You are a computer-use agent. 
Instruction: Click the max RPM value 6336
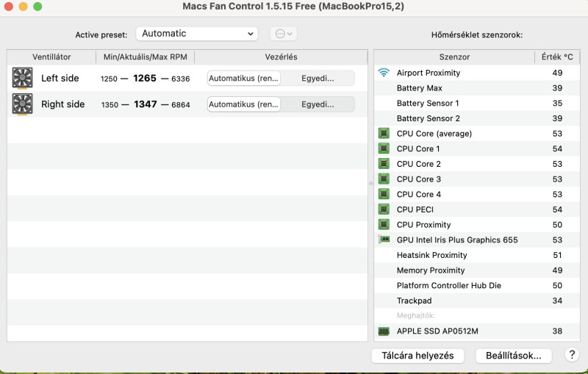[180, 79]
